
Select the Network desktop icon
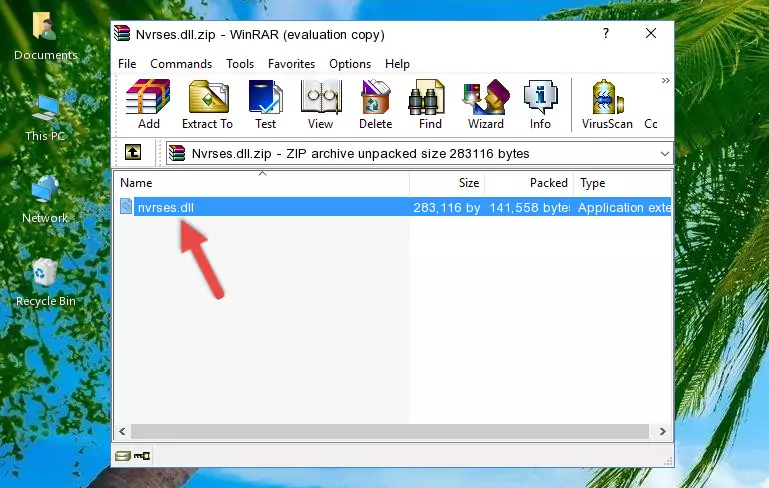pos(45,200)
